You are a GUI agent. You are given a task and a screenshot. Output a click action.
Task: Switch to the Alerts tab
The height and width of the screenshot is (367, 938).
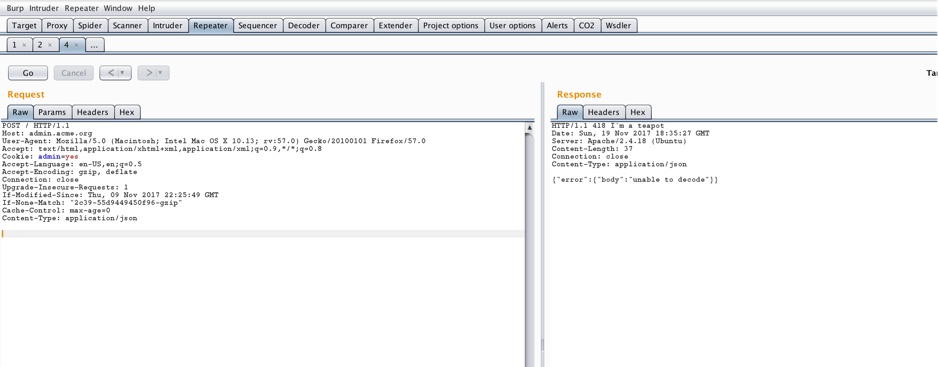coord(558,26)
